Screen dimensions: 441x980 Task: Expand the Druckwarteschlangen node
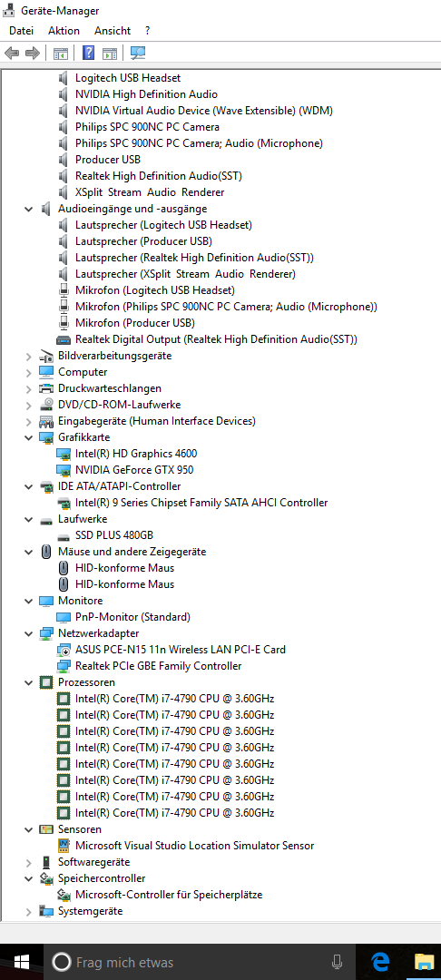[28, 388]
